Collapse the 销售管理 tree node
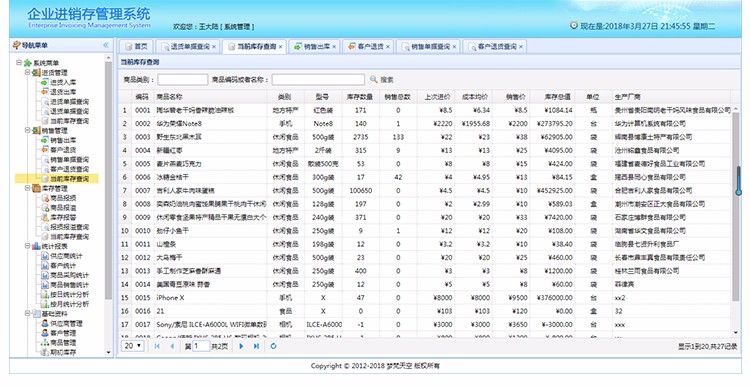The image size is (750, 387). (x=28, y=131)
